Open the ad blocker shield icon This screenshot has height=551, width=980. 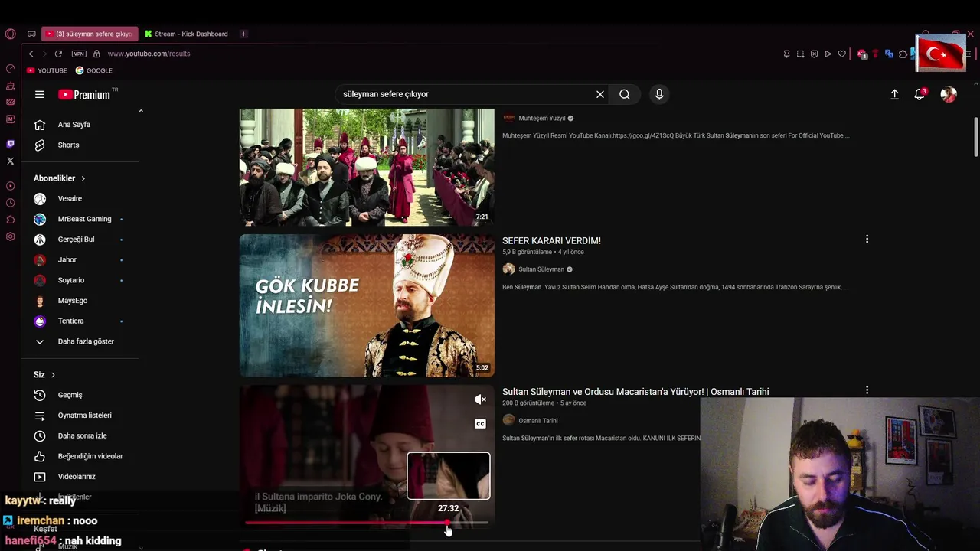(x=814, y=54)
